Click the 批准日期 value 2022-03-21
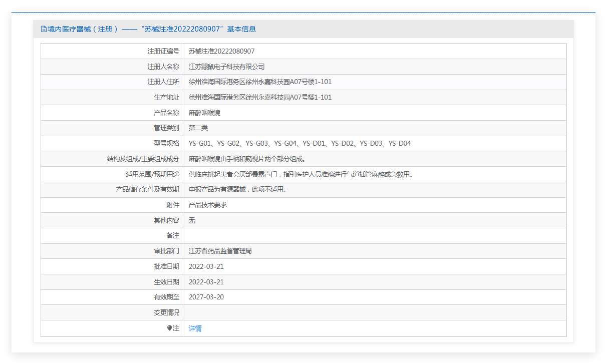607x364 pixels. tap(206, 266)
